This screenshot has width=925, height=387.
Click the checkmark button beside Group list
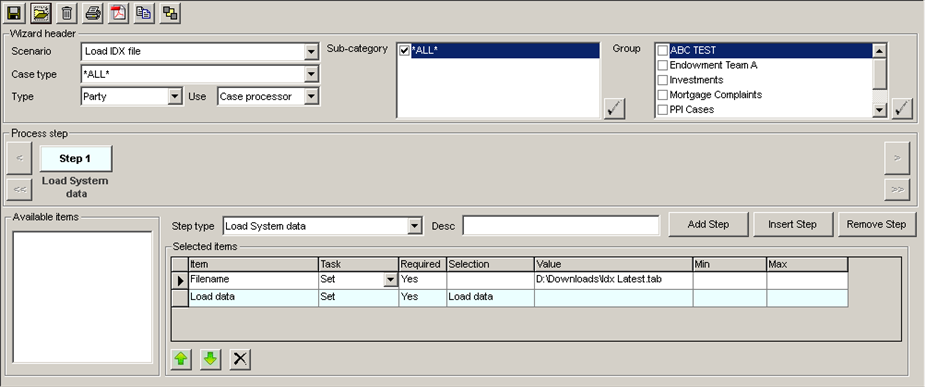903,109
